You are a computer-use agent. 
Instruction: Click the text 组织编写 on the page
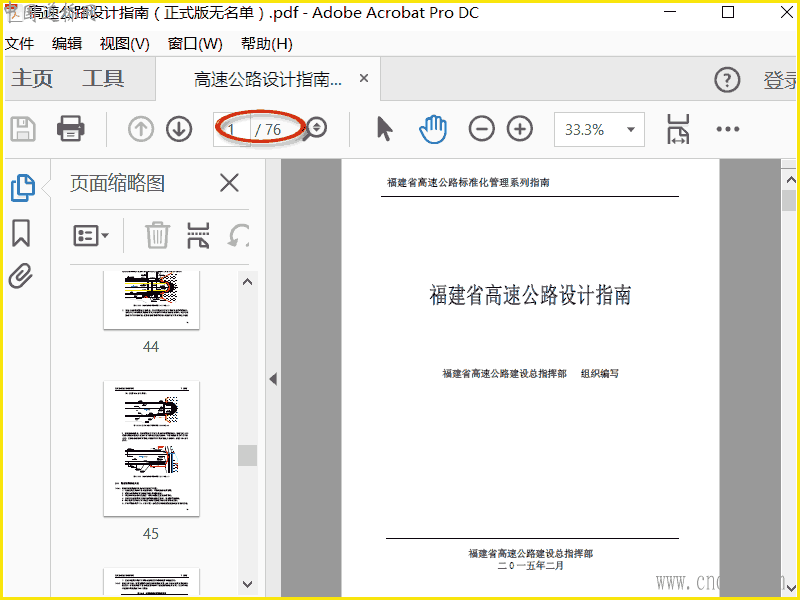[x=600, y=373]
